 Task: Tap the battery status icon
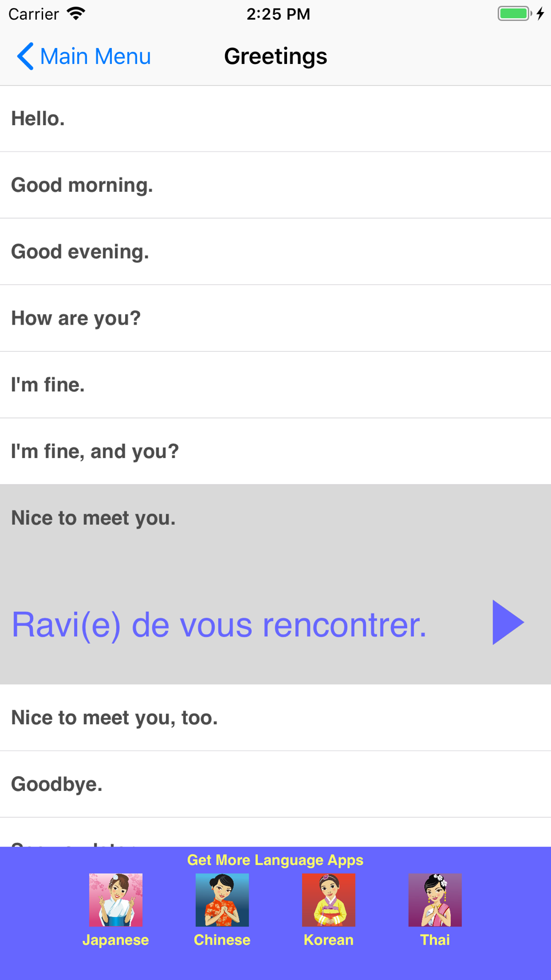[515, 14]
